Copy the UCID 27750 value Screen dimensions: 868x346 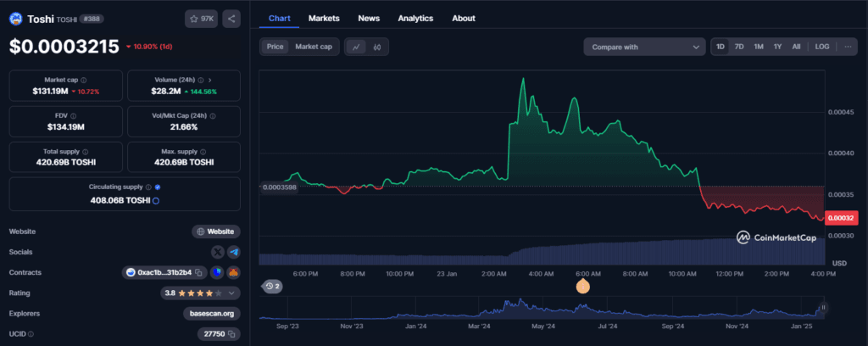coord(232,334)
